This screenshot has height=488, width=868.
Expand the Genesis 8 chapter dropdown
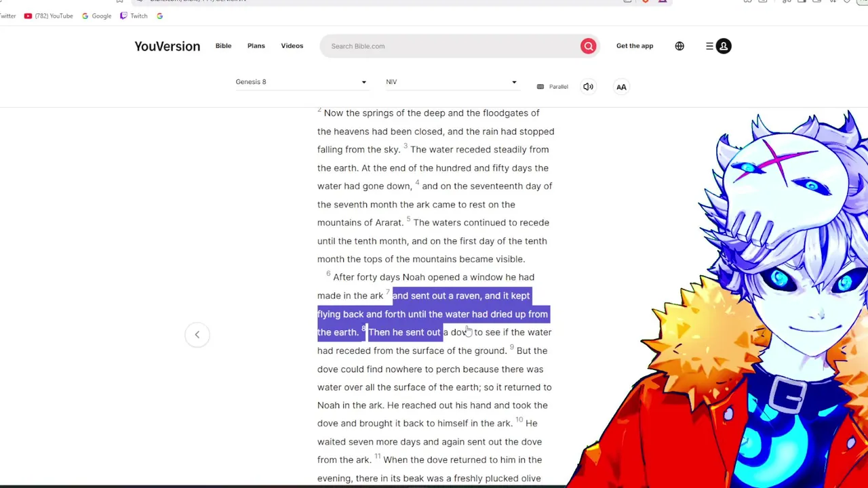point(301,82)
